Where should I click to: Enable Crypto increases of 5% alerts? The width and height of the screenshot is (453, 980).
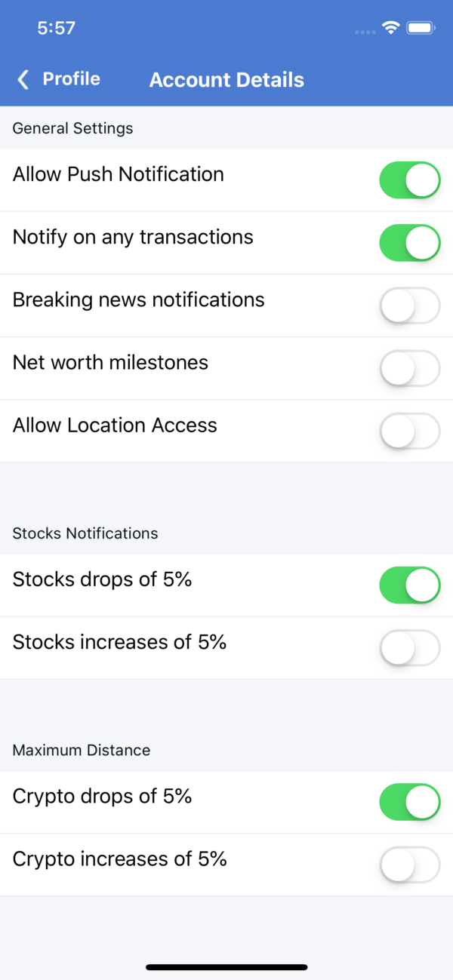(410, 865)
